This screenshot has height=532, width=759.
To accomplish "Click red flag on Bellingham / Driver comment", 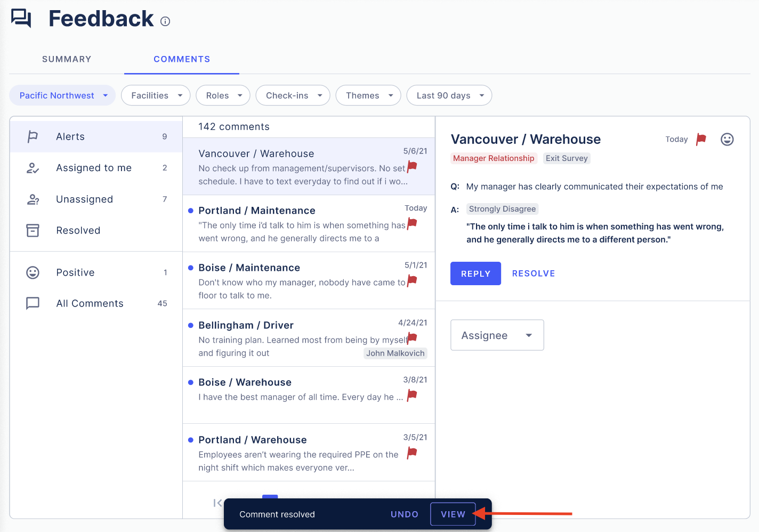I will (x=412, y=338).
